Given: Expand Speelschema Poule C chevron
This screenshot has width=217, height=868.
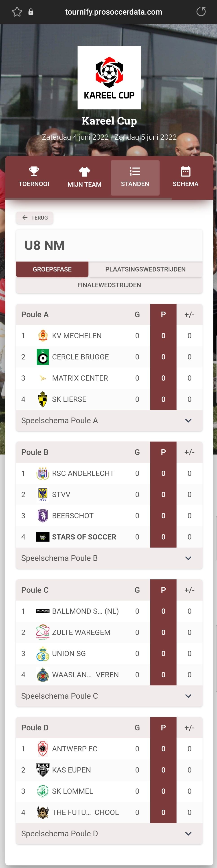Looking at the screenshot, I should pos(188,696).
